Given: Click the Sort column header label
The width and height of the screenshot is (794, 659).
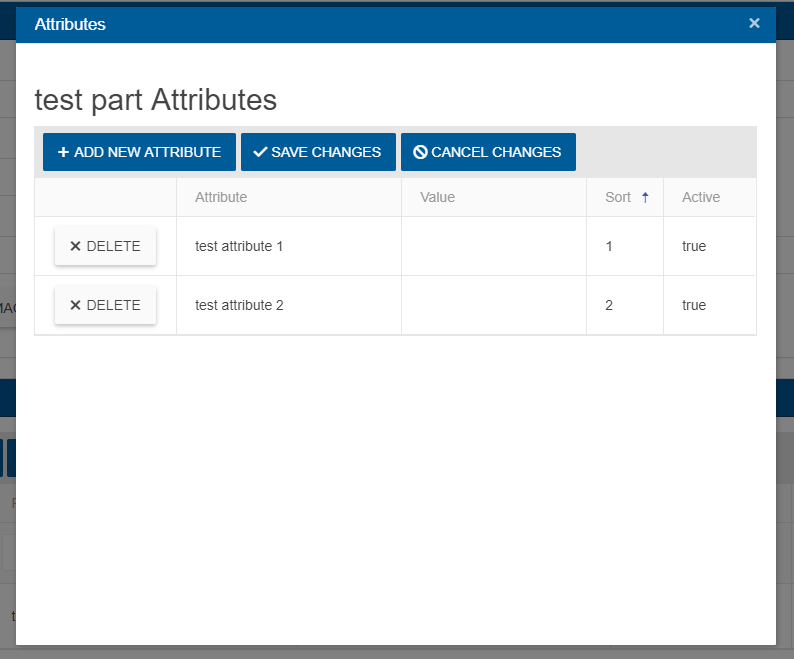Looking at the screenshot, I should 618,197.
